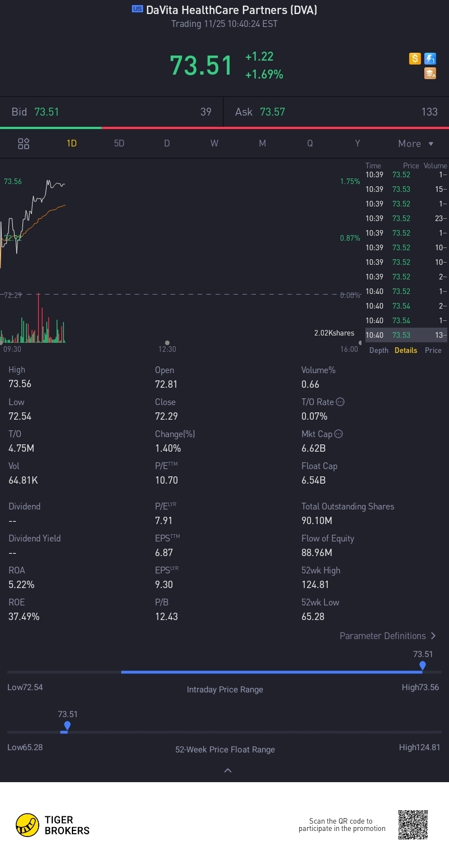Viewport: 449px width, 868px height.
Task: Collapse the details panel with up chevron
Action: coord(228,770)
